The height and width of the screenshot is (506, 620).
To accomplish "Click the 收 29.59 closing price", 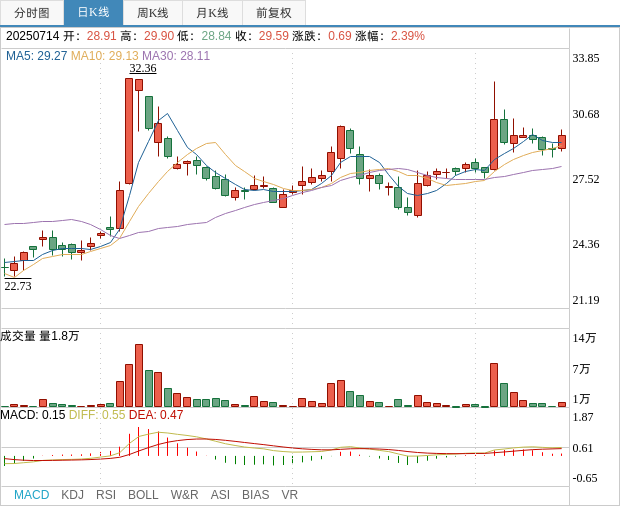I will click(x=262, y=36).
